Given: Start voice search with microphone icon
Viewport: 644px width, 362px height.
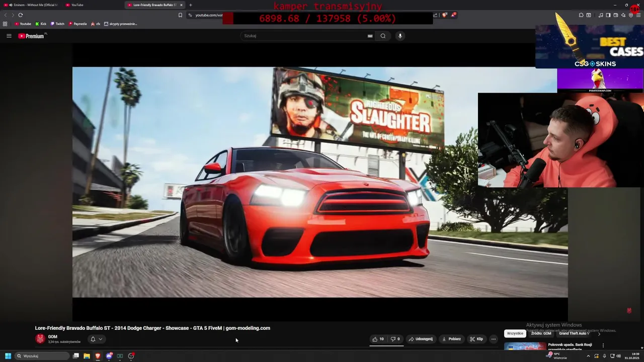Looking at the screenshot, I should [x=400, y=36].
